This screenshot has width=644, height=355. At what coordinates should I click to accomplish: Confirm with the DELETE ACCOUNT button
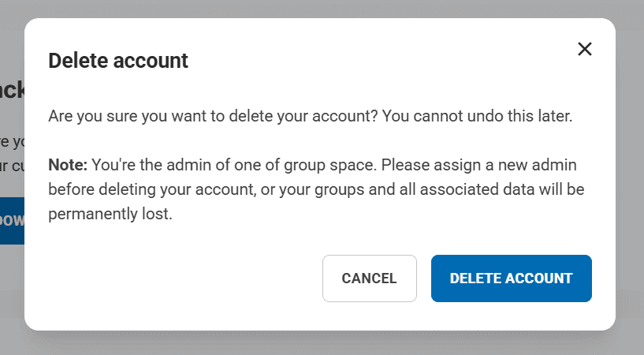[511, 278]
